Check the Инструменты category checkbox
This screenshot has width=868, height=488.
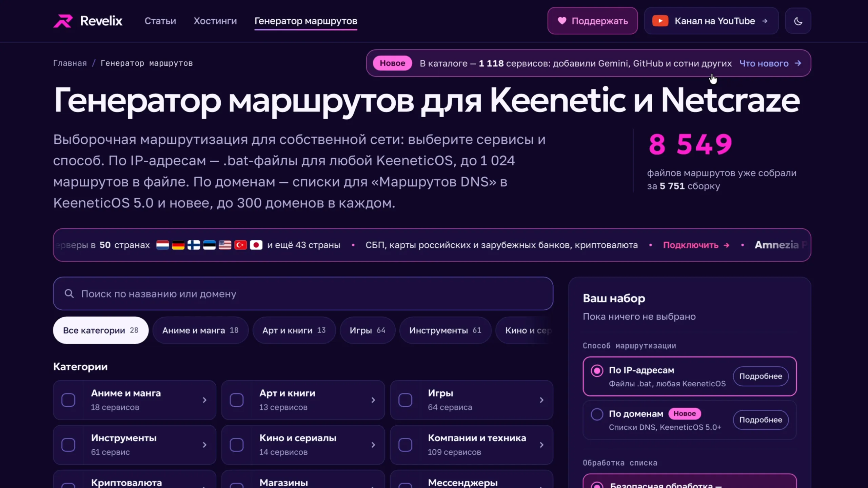click(x=68, y=445)
